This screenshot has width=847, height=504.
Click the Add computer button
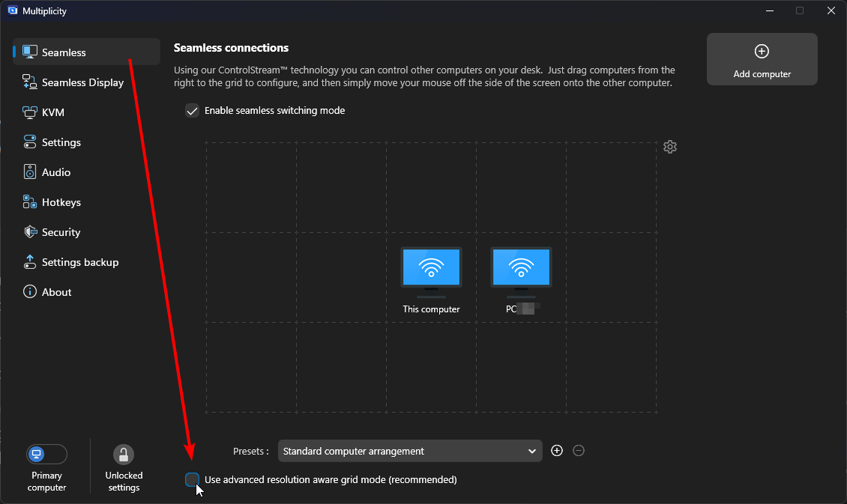click(x=762, y=59)
